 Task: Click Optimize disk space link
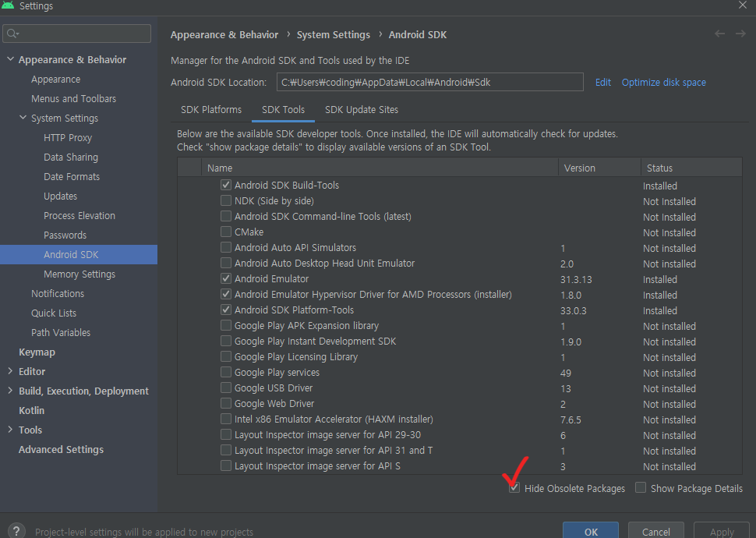pyautogui.click(x=663, y=82)
